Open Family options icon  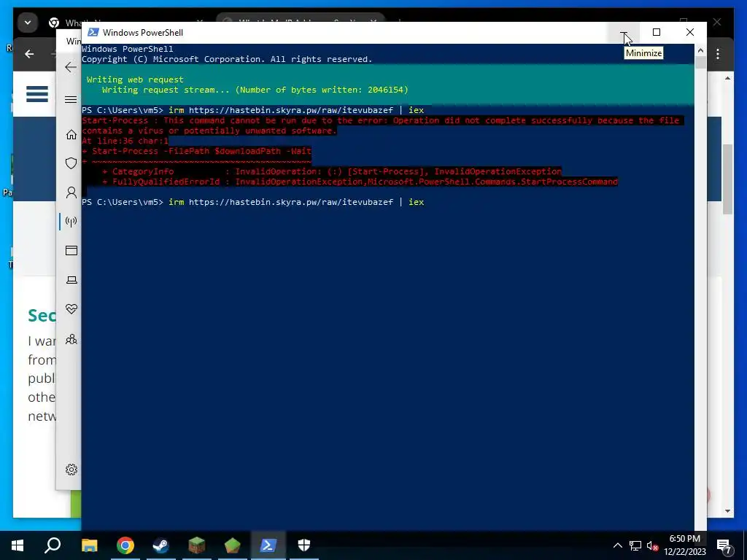(71, 339)
